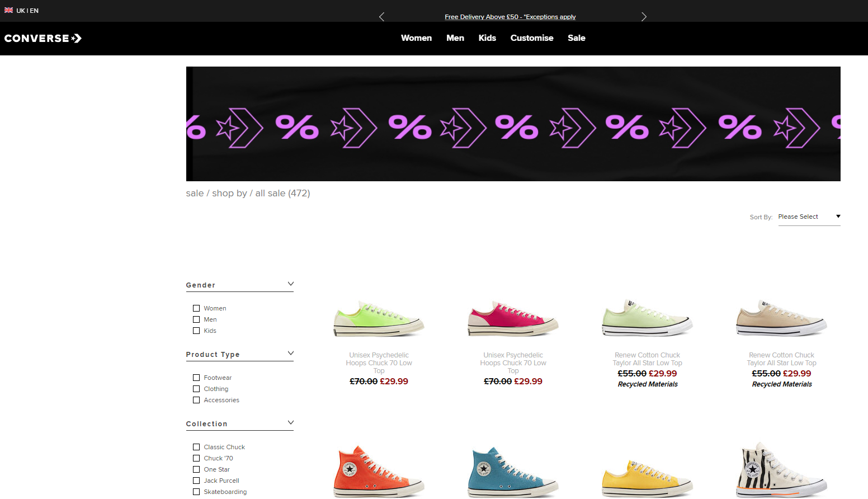Open the blue high top shoe
868x499 pixels.
(513, 471)
